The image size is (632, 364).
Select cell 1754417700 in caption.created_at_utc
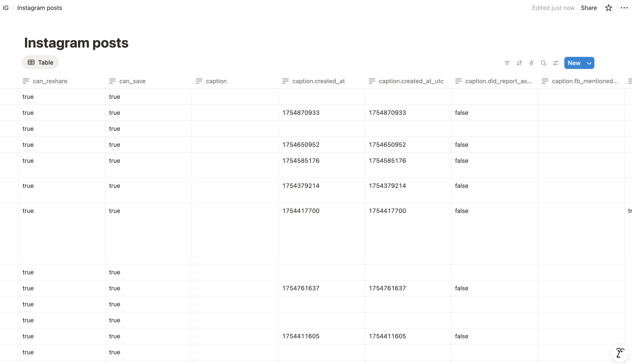[408, 233]
